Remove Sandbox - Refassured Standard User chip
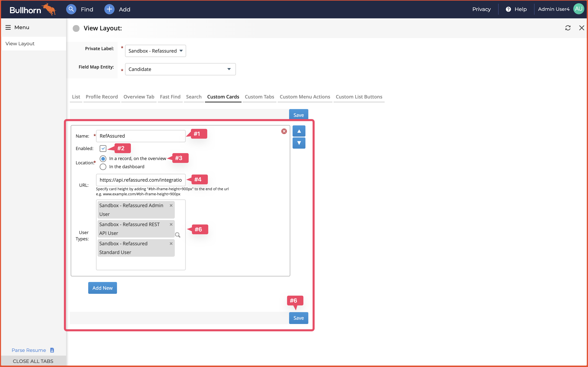 click(171, 243)
